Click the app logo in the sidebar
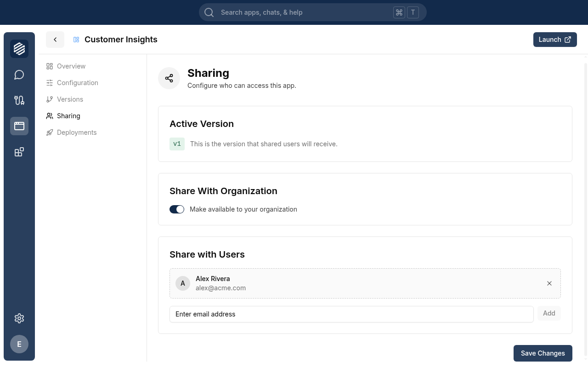The width and height of the screenshot is (588, 368). coord(19,49)
